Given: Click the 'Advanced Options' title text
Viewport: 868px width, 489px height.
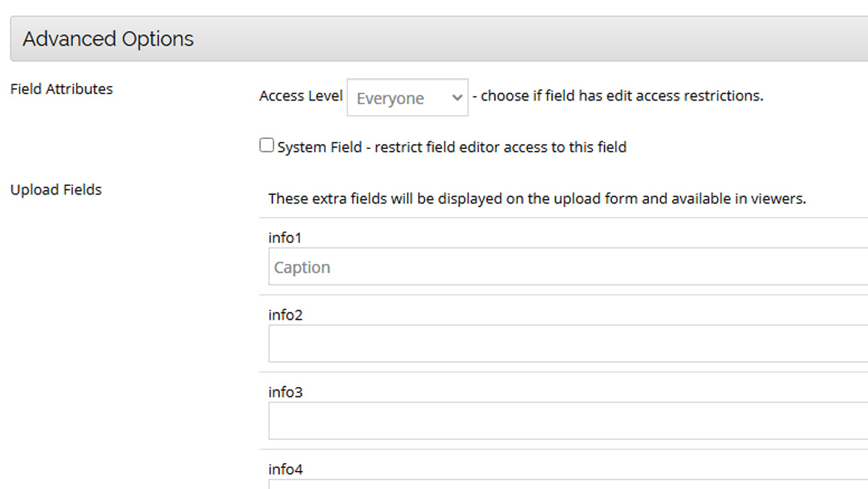Looking at the screenshot, I should click(109, 39).
